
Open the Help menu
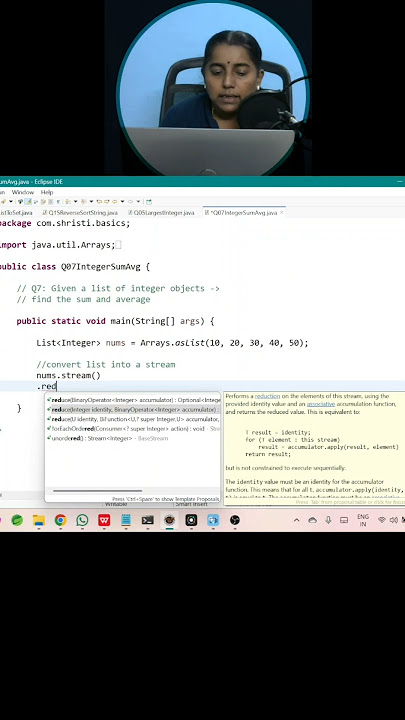tap(47, 192)
